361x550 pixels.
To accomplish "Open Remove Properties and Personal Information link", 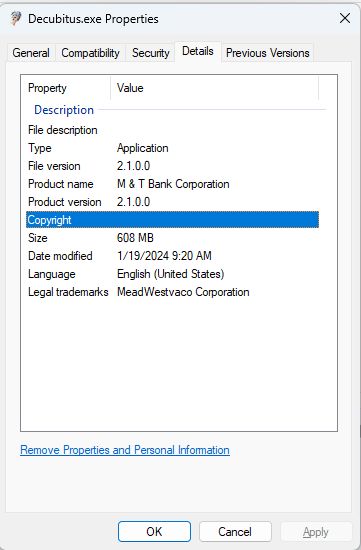I will click(x=125, y=450).
